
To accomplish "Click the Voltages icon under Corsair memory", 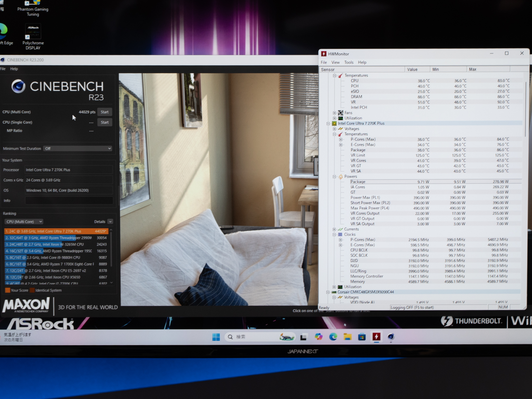I will (340, 297).
